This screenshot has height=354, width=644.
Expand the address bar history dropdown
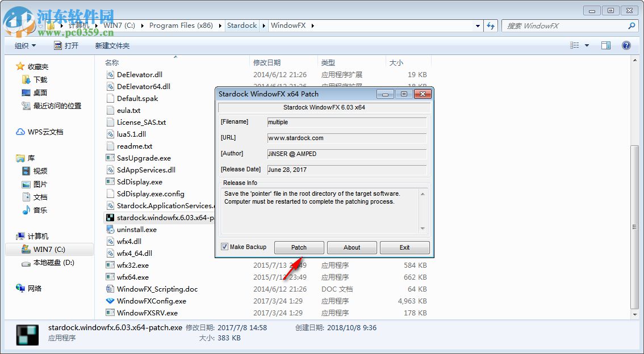[478, 26]
